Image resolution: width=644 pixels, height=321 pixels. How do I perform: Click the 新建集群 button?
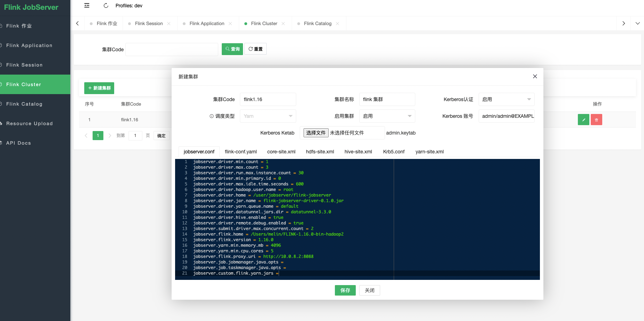[99, 88]
